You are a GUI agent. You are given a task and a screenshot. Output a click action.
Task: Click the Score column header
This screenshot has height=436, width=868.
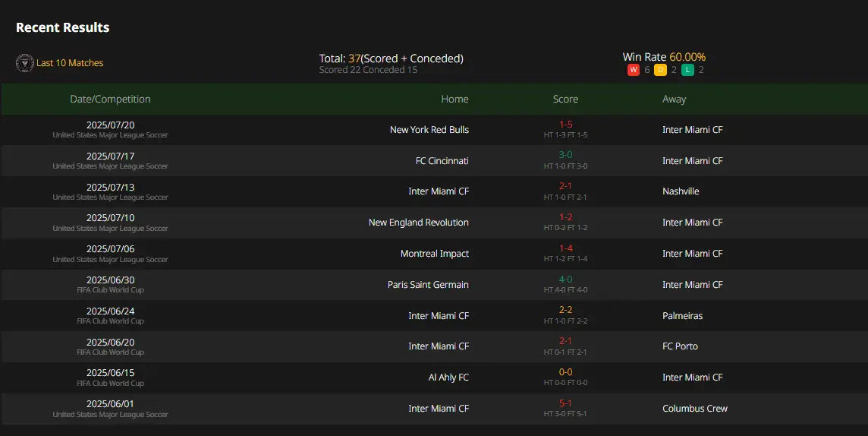point(565,100)
